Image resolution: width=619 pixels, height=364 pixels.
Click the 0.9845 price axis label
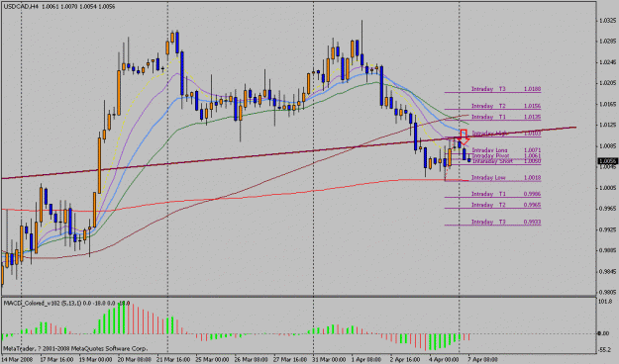(x=607, y=271)
